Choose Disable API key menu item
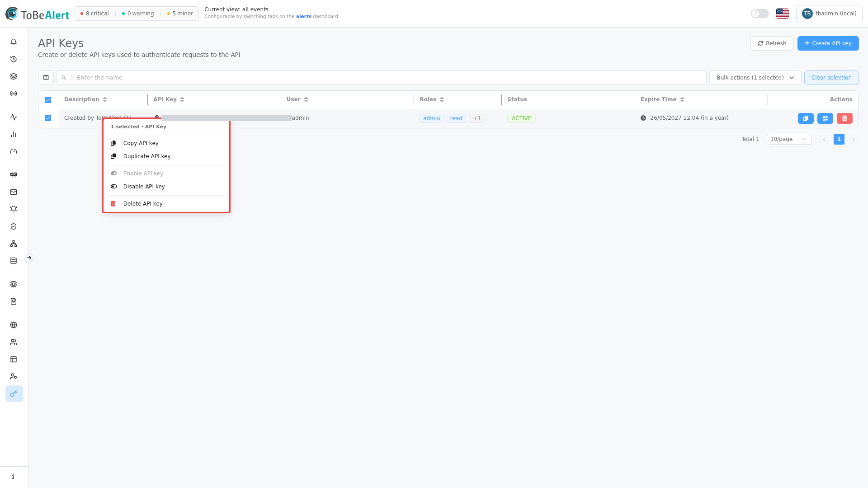This screenshot has width=868, height=488. pos(166,187)
